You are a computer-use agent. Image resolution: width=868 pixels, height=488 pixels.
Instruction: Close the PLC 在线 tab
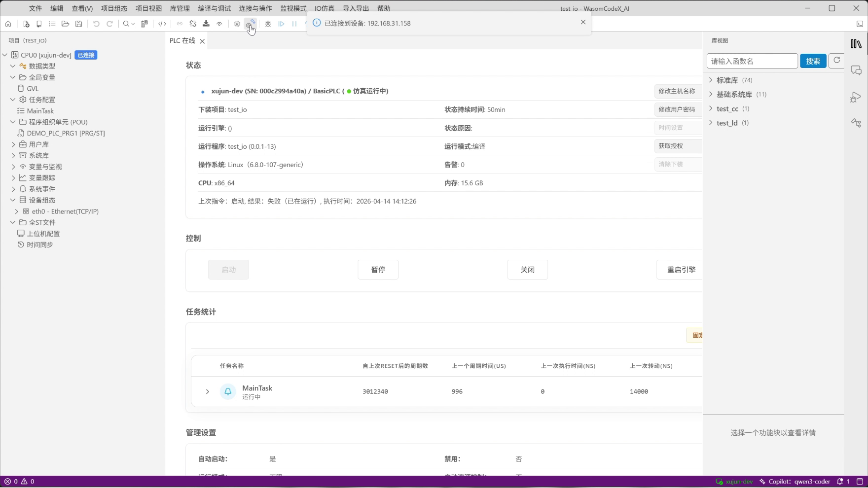pyautogui.click(x=202, y=41)
